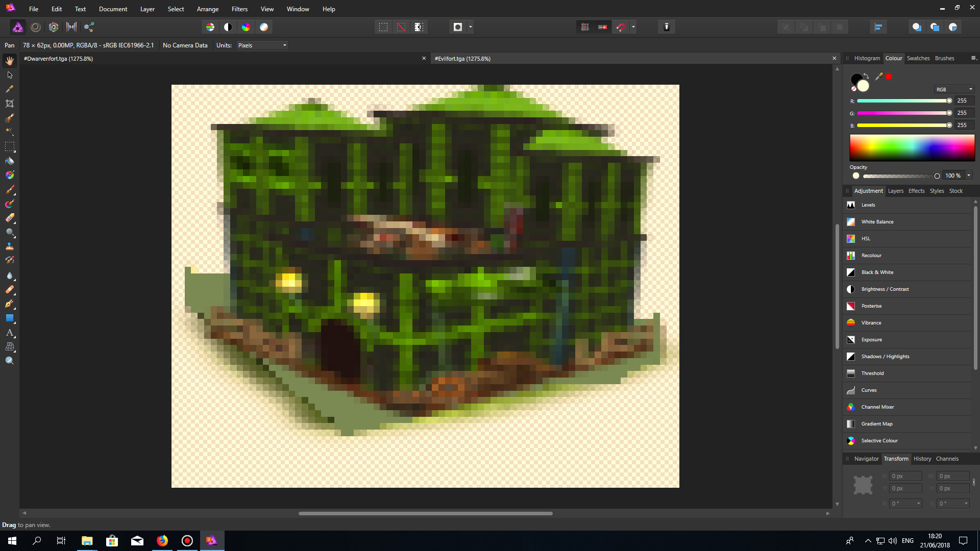Open the Opacity percentage dropdown arrow

click(x=969, y=176)
